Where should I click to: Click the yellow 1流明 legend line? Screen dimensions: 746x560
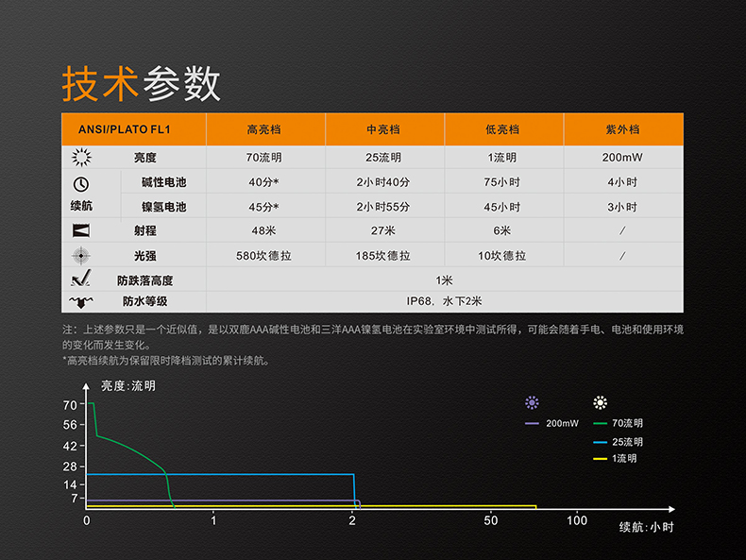coord(601,459)
